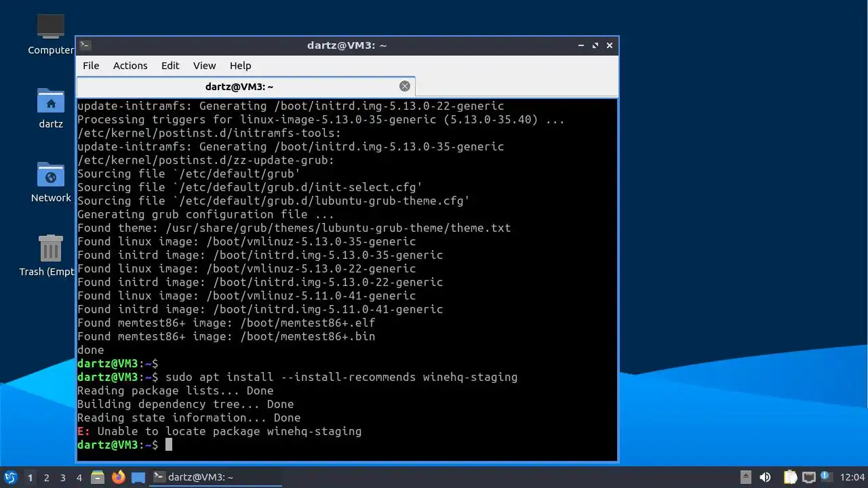Viewport: 868px width, 488px height.
Task: Open the update notifier tray icon
Action: coord(825,476)
